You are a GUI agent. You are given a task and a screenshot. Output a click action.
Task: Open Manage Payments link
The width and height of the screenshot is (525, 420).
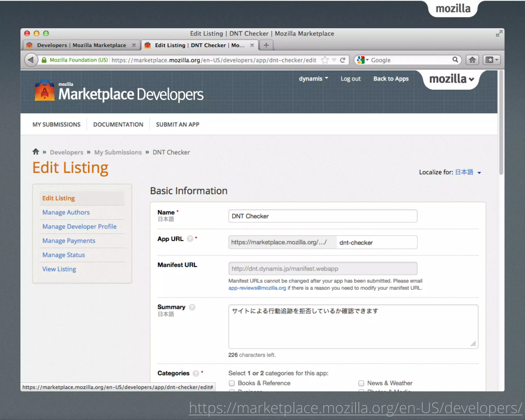pos(69,241)
